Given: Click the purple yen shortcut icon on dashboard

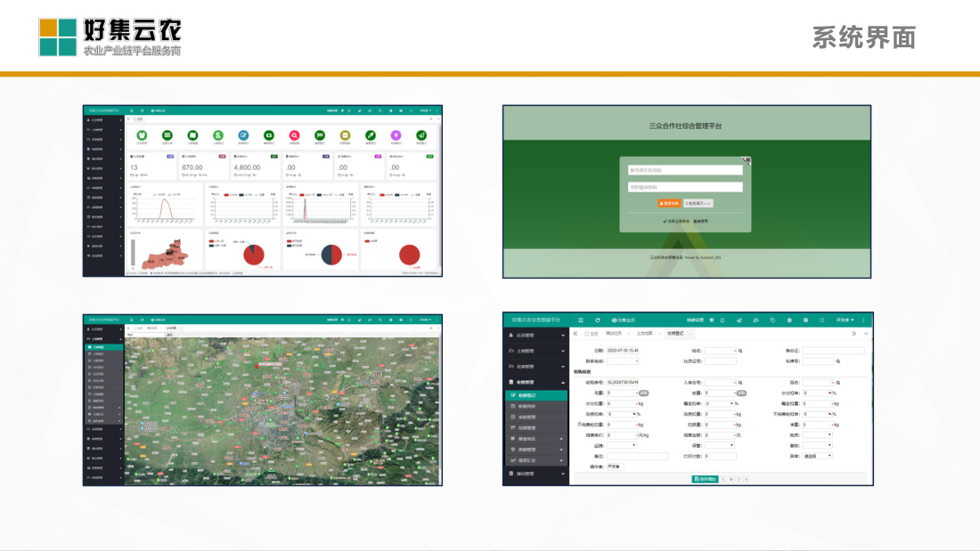Looking at the screenshot, I should point(396,135).
